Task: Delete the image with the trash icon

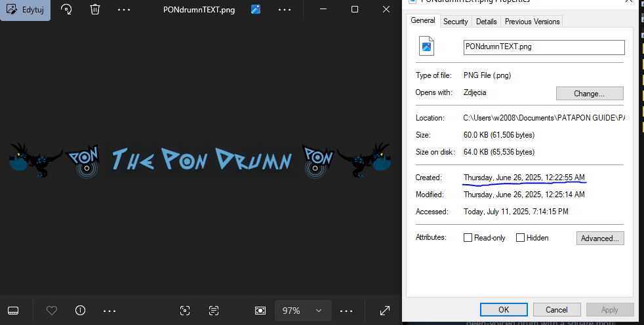Action: click(95, 9)
